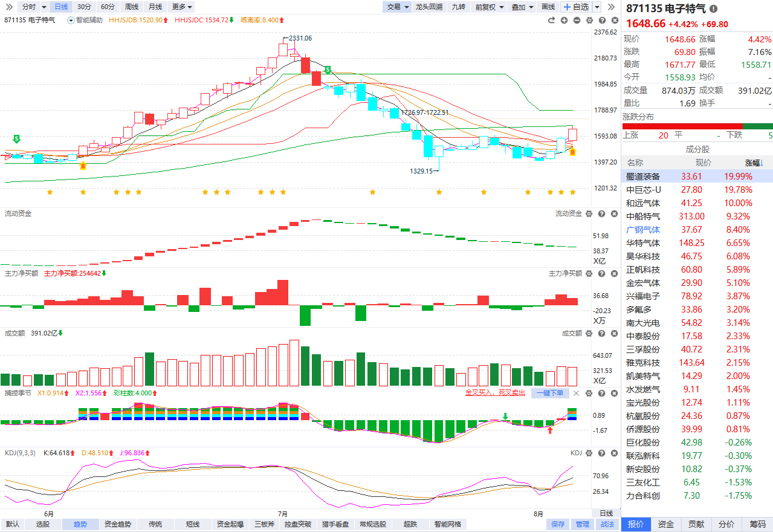Open the 金叉买入,死叉卖出 link
Screen dimensions: 773x532
pos(496,393)
